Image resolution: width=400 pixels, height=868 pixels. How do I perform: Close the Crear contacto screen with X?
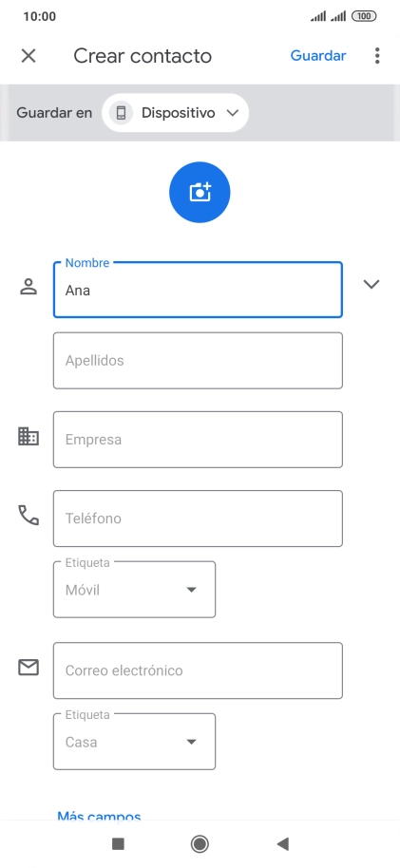[x=29, y=55]
